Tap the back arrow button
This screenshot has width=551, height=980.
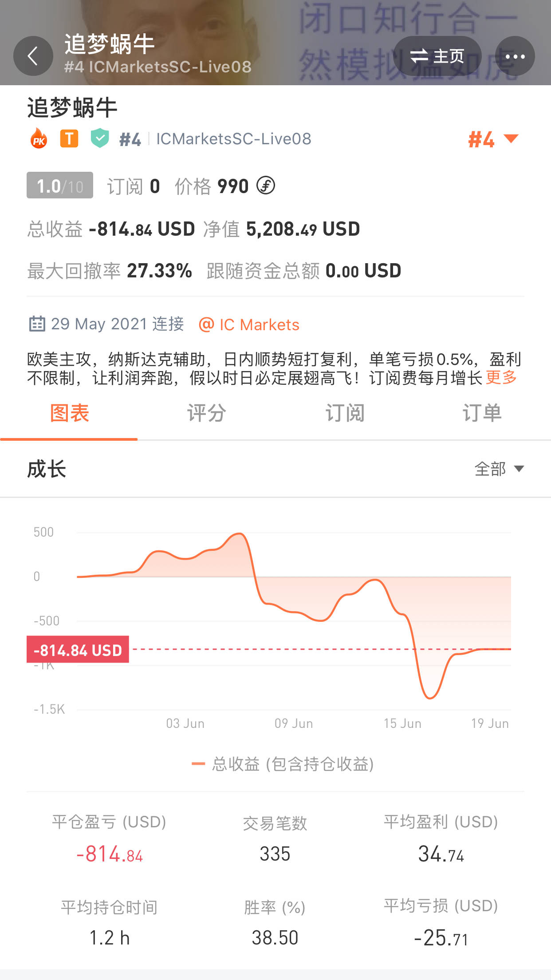pyautogui.click(x=33, y=56)
